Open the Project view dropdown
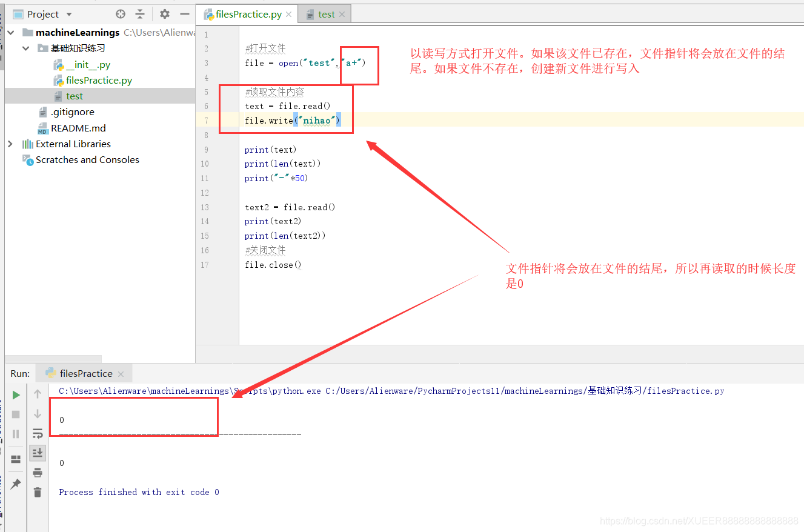Image resolution: width=804 pixels, height=532 pixels. (x=68, y=15)
